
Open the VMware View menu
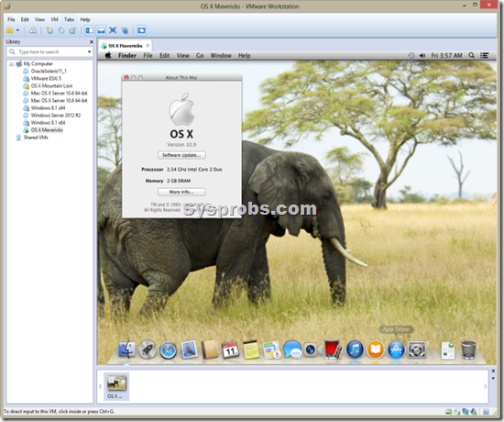[39, 19]
